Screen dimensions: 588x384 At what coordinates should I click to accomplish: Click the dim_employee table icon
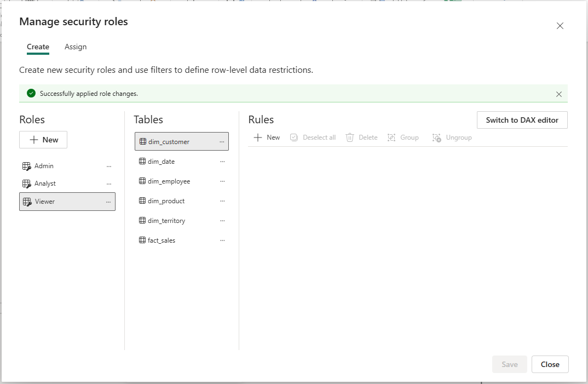[x=142, y=181]
